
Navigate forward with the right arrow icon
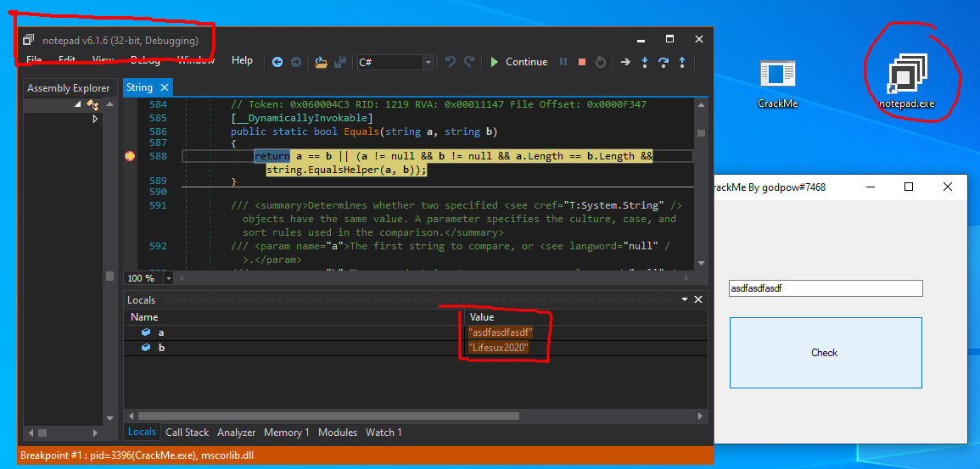pos(296,62)
